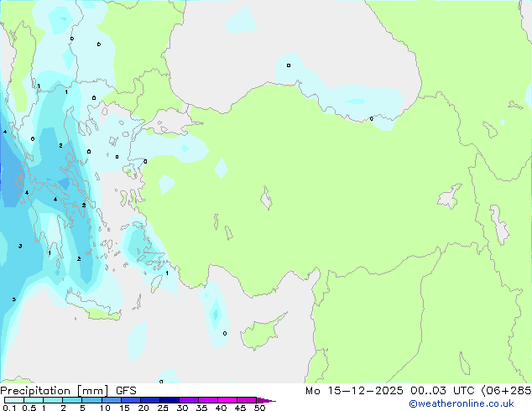Screen dimensions: 532x411
Task: Click the legend label '0.5'
Action: click(x=29, y=408)
